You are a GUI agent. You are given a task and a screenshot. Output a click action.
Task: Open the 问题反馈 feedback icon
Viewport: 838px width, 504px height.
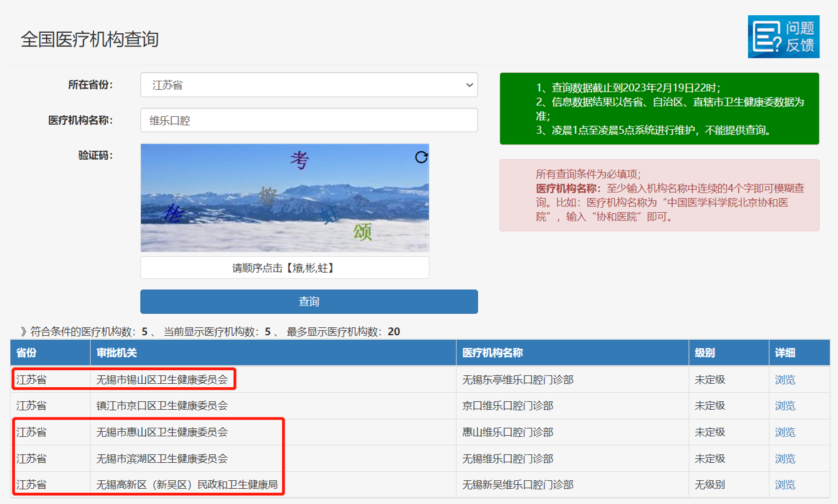[783, 37]
